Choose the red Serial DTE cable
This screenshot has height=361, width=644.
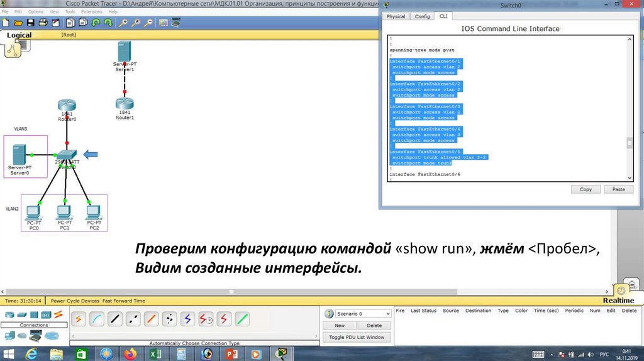(224, 319)
